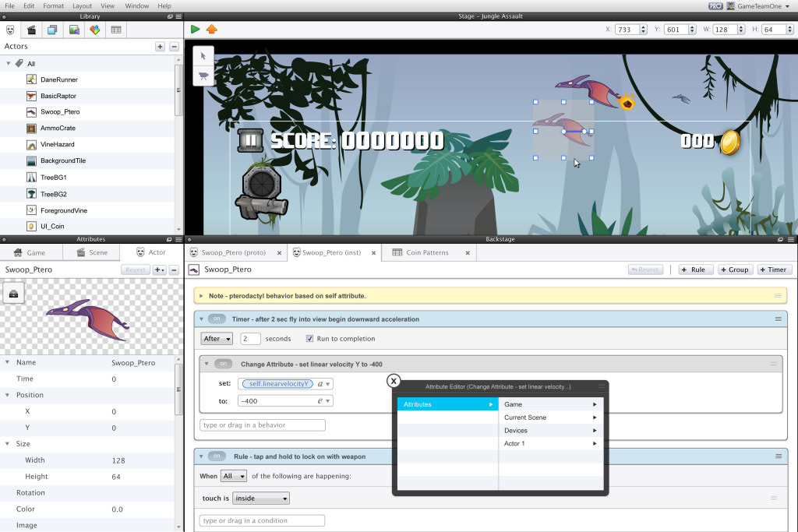Choose the camera tool on stage
Image resolution: width=798 pixels, height=532 pixels.
tap(203, 76)
